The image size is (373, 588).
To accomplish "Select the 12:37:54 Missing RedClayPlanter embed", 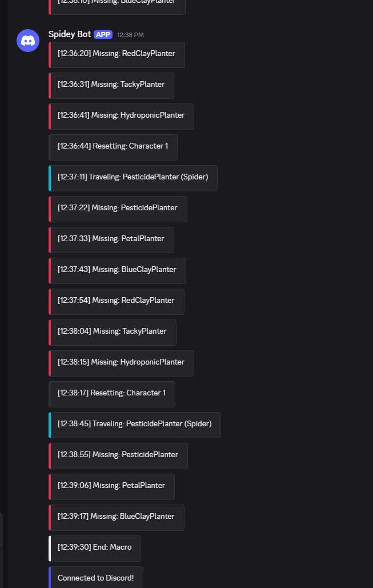I will point(117,301).
